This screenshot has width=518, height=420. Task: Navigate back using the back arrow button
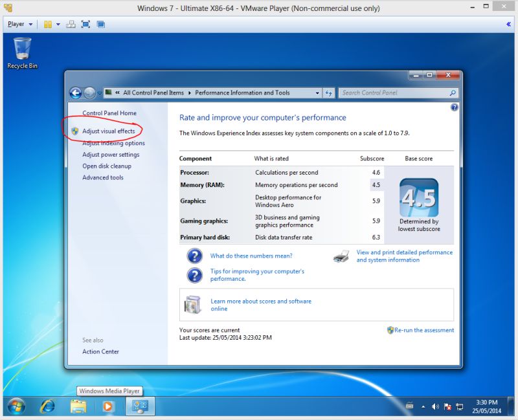[75, 93]
